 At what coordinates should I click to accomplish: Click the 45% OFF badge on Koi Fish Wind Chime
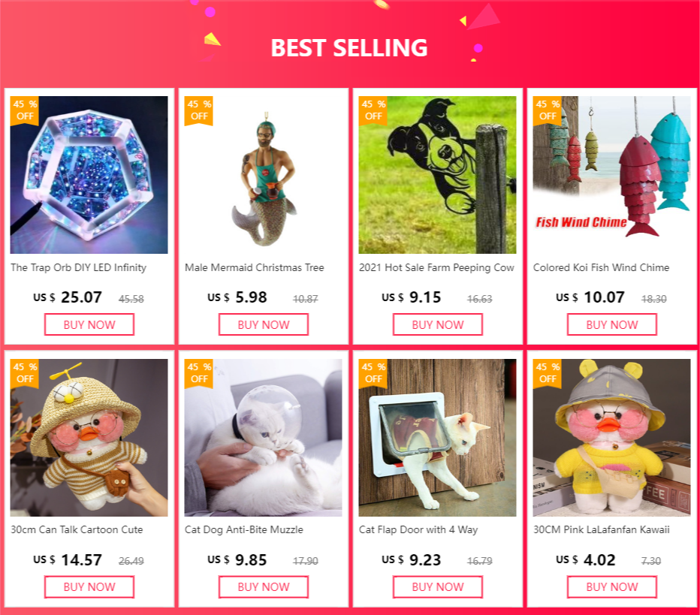click(548, 110)
